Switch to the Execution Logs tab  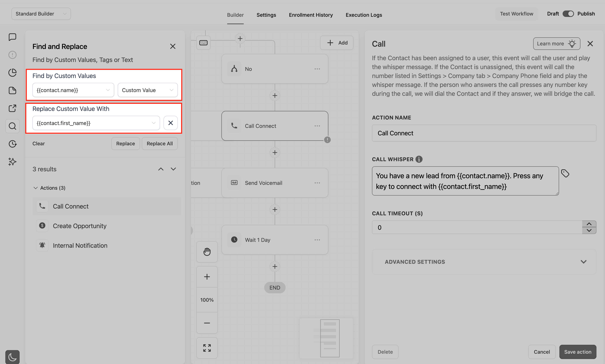[x=364, y=15]
